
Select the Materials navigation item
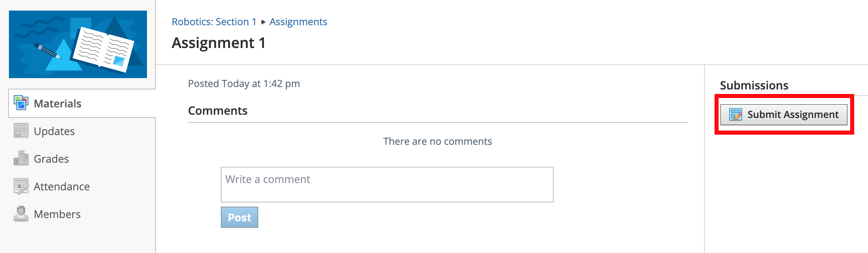coord(57,103)
